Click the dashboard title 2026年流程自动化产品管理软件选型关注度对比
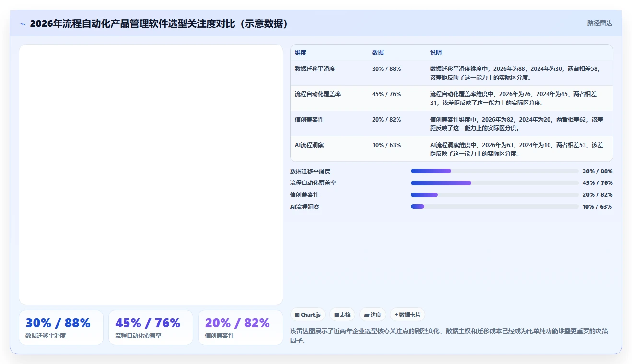The height and width of the screenshot is (364, 632). pos(160,23)
